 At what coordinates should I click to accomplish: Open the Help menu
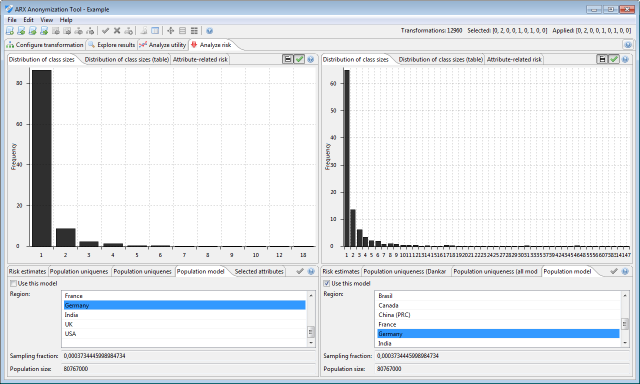tap(66, 20)
